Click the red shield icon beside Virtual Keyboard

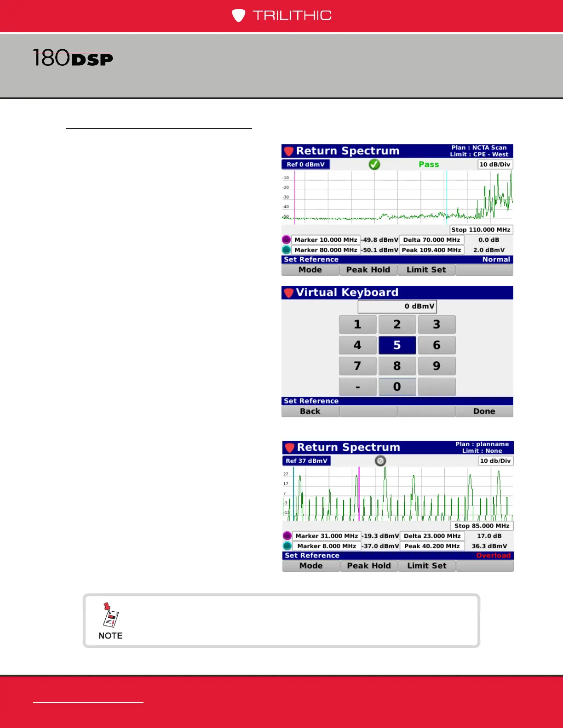pos(288,292)
